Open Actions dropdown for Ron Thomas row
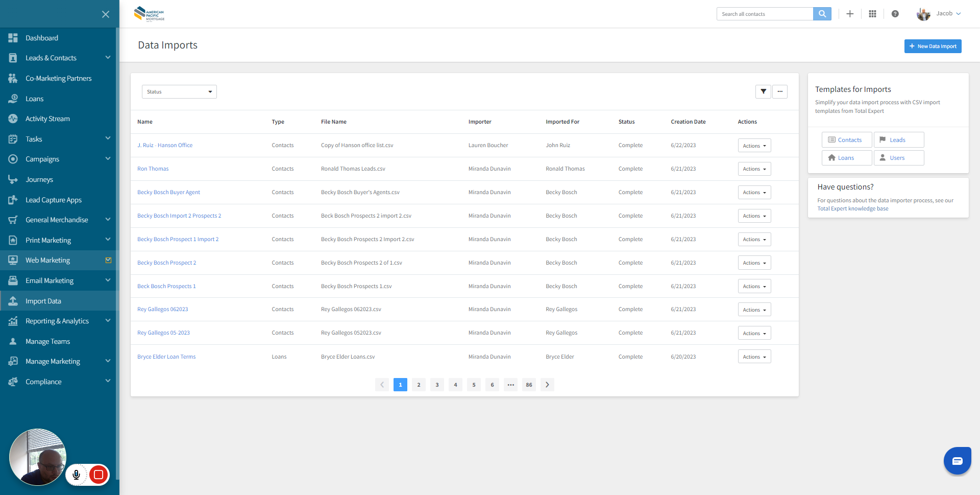This screenshot has width=980, height=495. pos(754,169)
